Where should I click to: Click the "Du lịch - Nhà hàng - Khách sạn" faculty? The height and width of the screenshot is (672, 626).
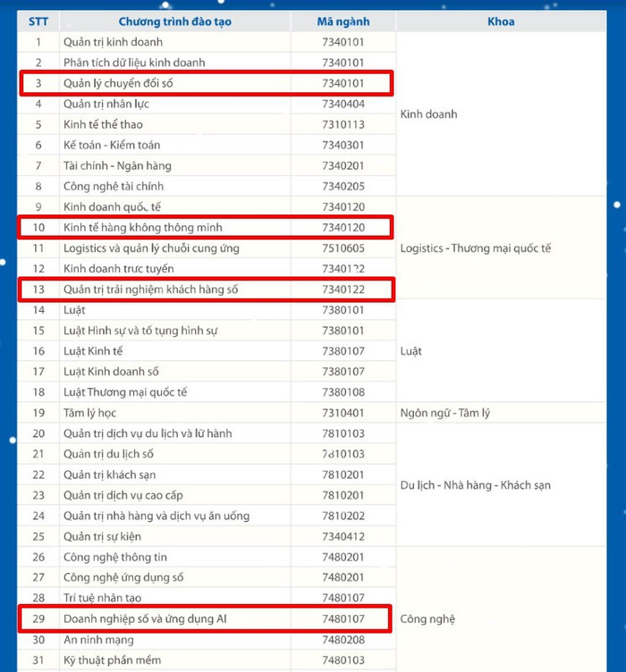point(475,485)
